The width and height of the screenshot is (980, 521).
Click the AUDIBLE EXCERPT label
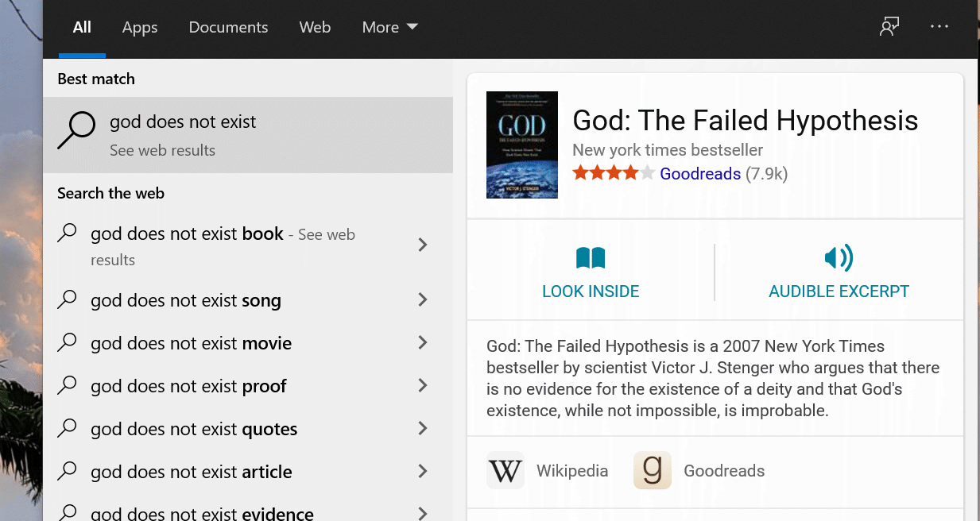click(839, 291)
